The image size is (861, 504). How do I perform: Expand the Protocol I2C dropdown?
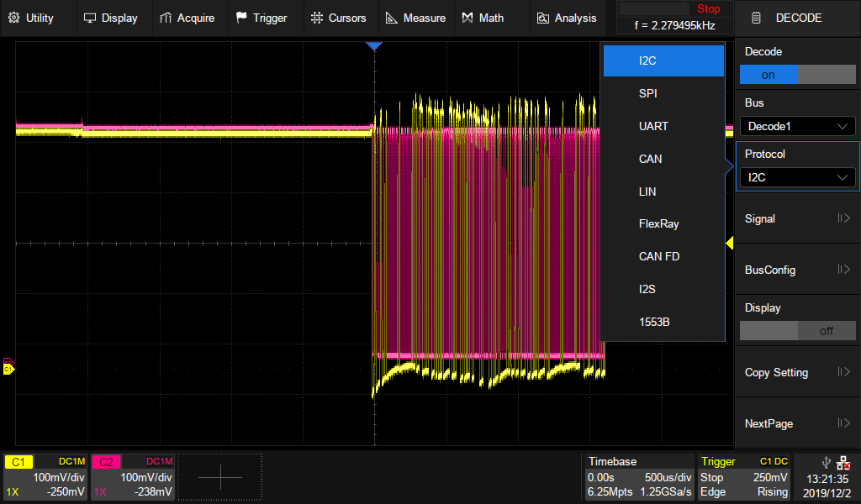pyautogui.click(x=797, y=177)
